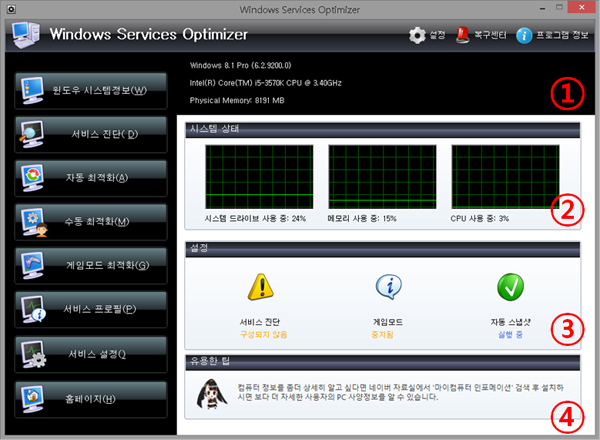The width and height of the screenshot is (600, 440).
Task: Click the title bar app icon
Action: click(x=11, y=9)
